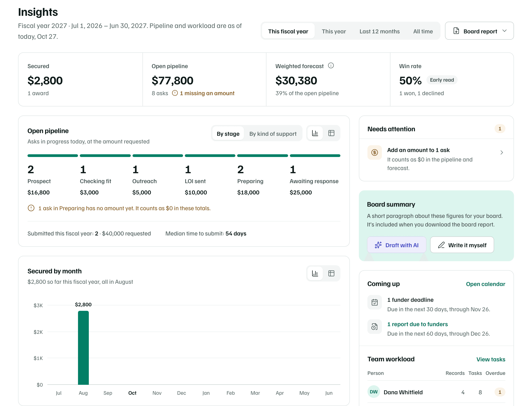The image size is (532, 406).
Task: Switch Open pipeline to chart view
Action: click(315, 133)
